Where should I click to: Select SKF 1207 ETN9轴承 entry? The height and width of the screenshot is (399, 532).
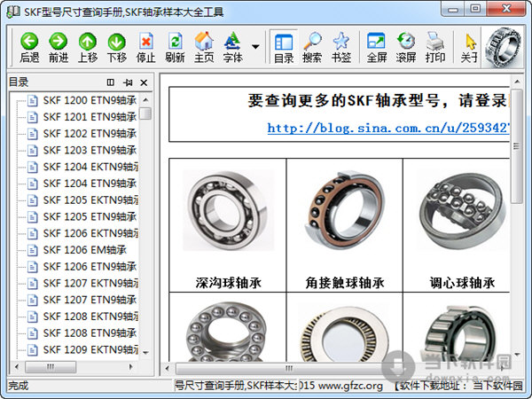click(x=90, y=300)
